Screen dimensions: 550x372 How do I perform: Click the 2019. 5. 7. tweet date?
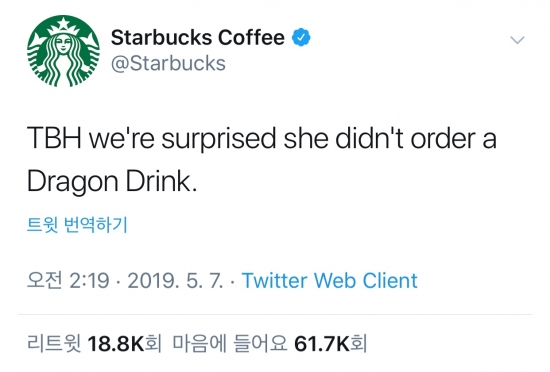[x=175, y=281]
